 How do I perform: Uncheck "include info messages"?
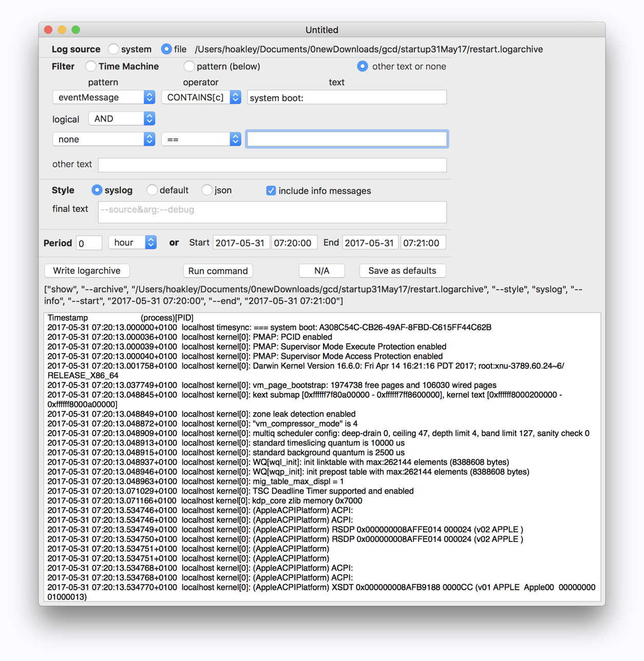pos(271,190)
